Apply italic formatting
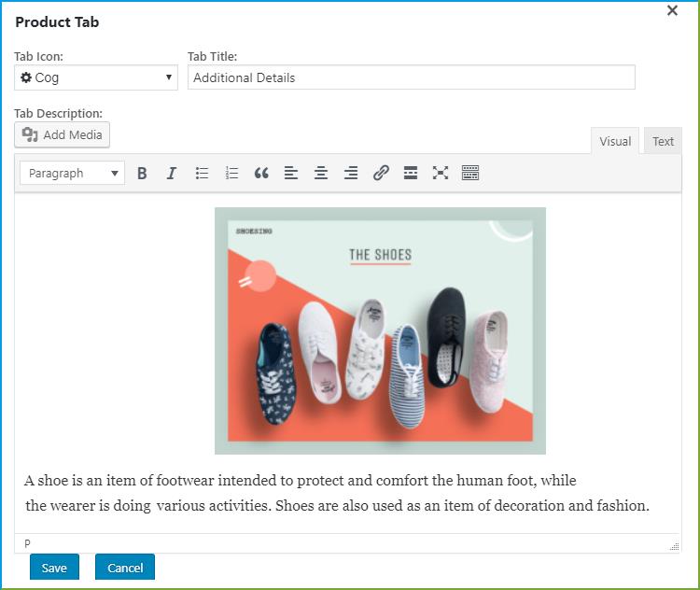This screenshot has width=700, height=590. coord(172,173)
